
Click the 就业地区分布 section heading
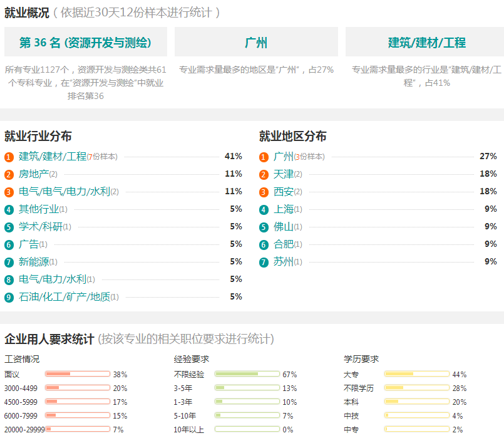coord(293,137)
